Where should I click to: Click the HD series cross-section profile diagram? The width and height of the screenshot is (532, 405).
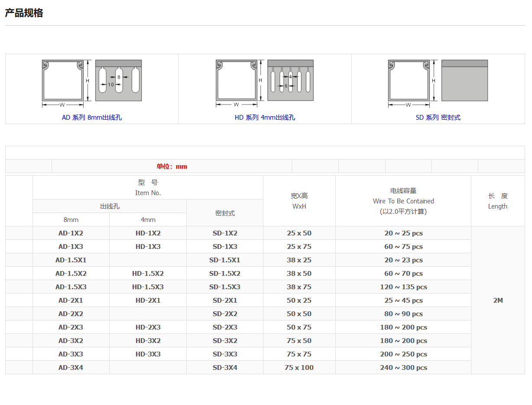click(237, 81)
